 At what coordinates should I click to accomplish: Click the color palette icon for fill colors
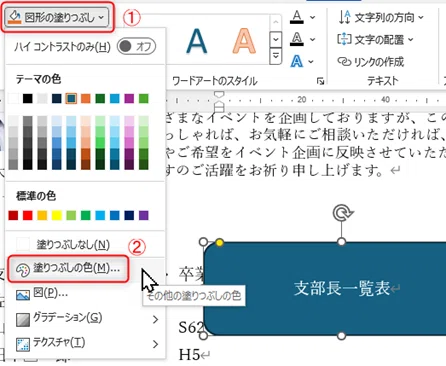pyautogui.click(x=23, y=270)
